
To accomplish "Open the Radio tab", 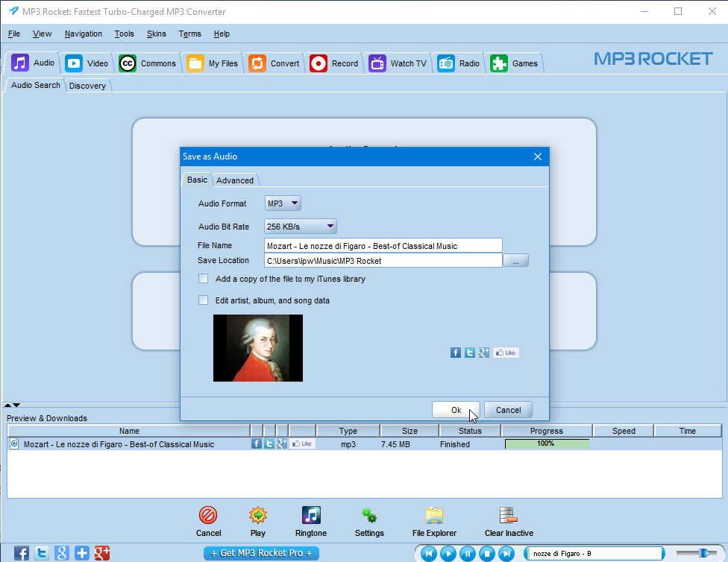I will tap(458, 63).
